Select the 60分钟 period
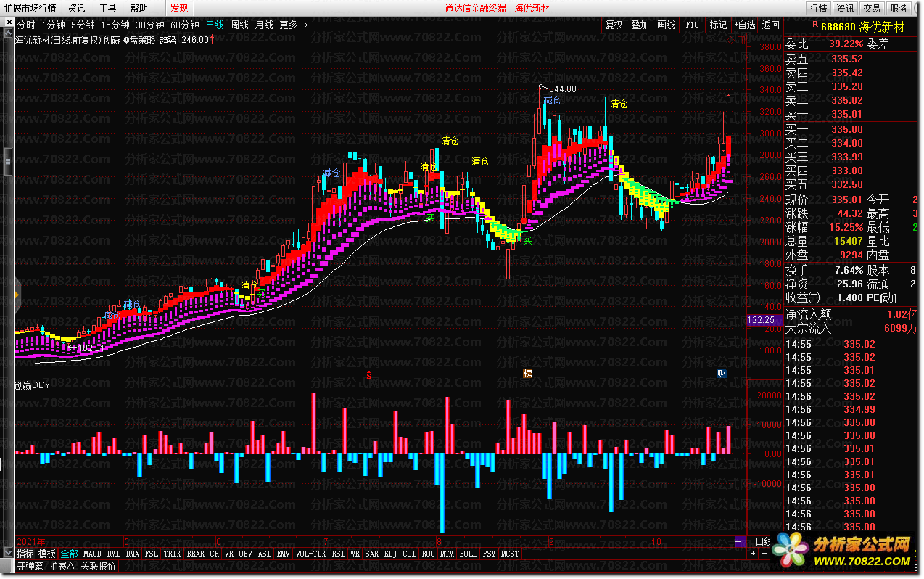The width and height of the screenshot is (924, 579). click(x=185, y=25)
